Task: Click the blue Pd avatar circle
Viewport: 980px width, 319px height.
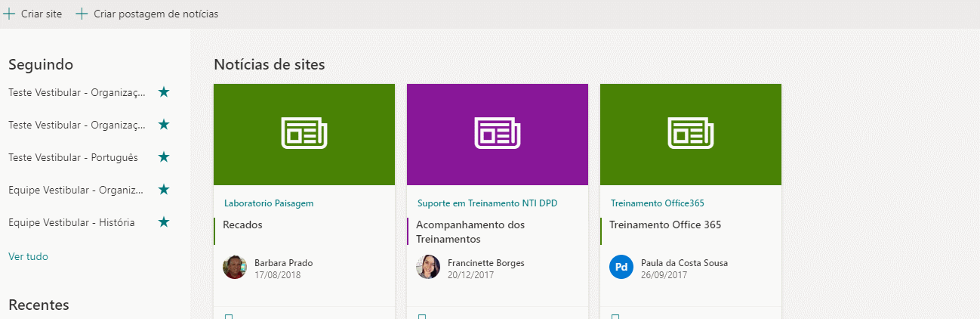Action: pos(621,267)
